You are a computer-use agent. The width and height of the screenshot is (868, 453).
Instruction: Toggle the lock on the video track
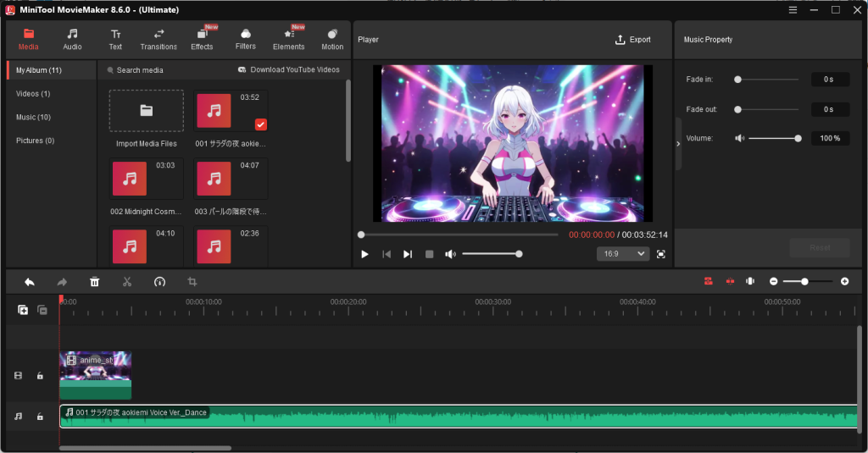click(x=40, y=376)
